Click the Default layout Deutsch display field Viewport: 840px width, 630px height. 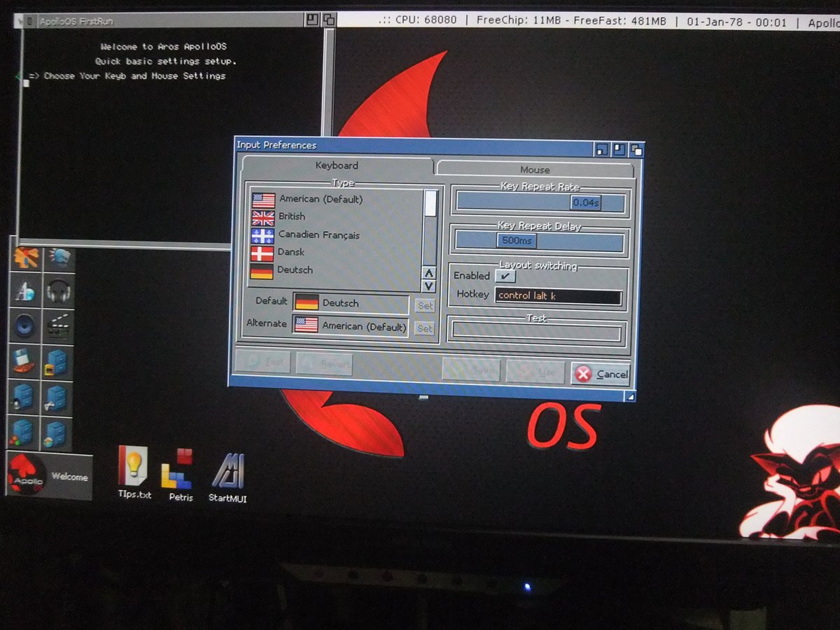pos(351,303)
